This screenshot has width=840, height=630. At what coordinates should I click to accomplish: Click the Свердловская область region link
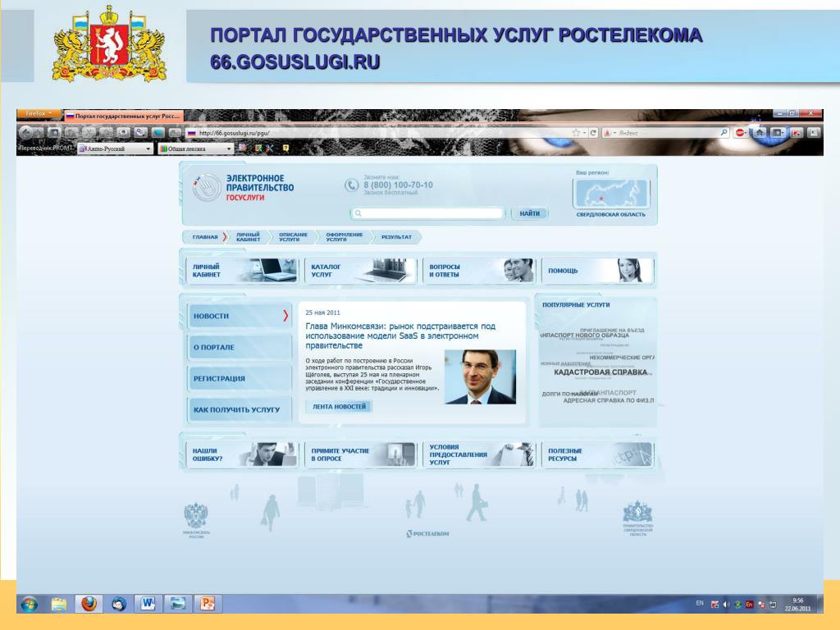610,214
